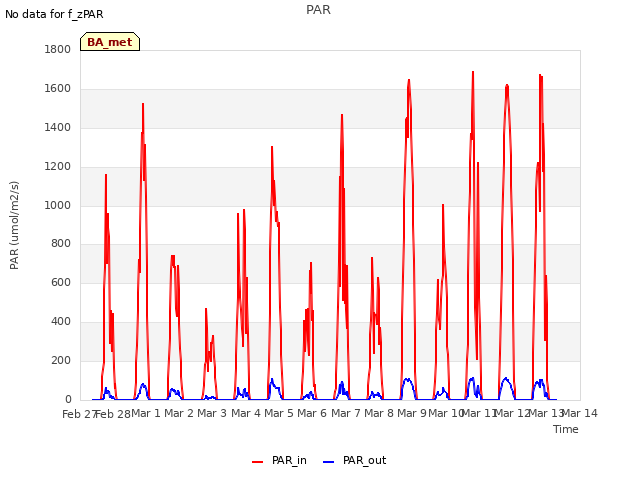Click the Mar 7 x-axis label

pos(346,413)
